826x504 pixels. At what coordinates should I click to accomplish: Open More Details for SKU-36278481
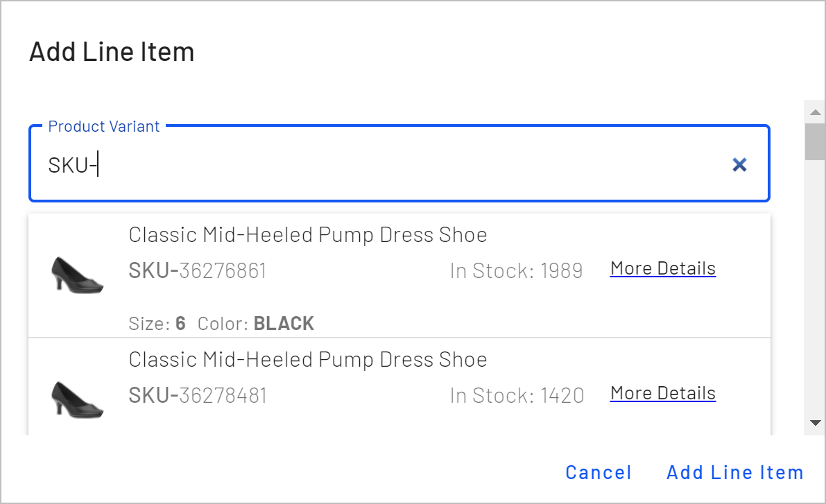coord(662,393)
